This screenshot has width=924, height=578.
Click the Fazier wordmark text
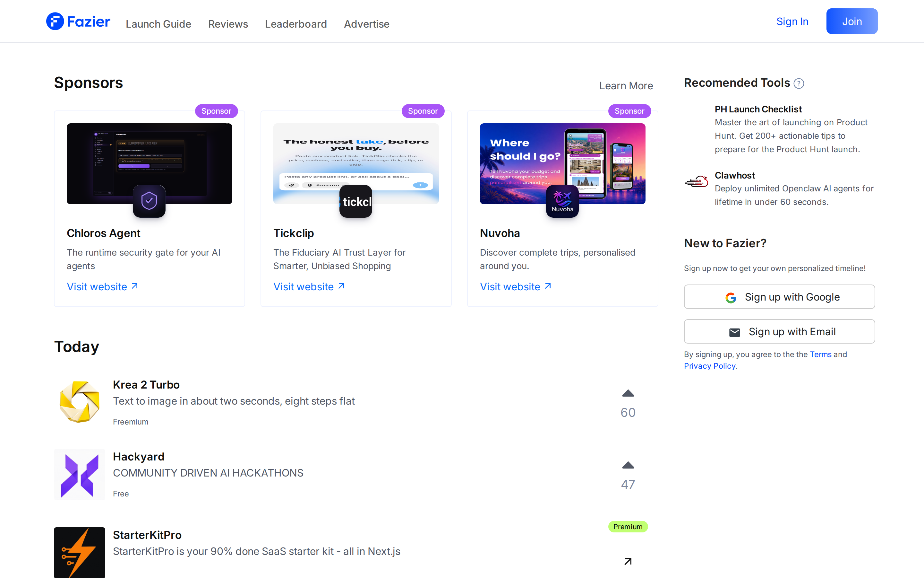point(89,22)
